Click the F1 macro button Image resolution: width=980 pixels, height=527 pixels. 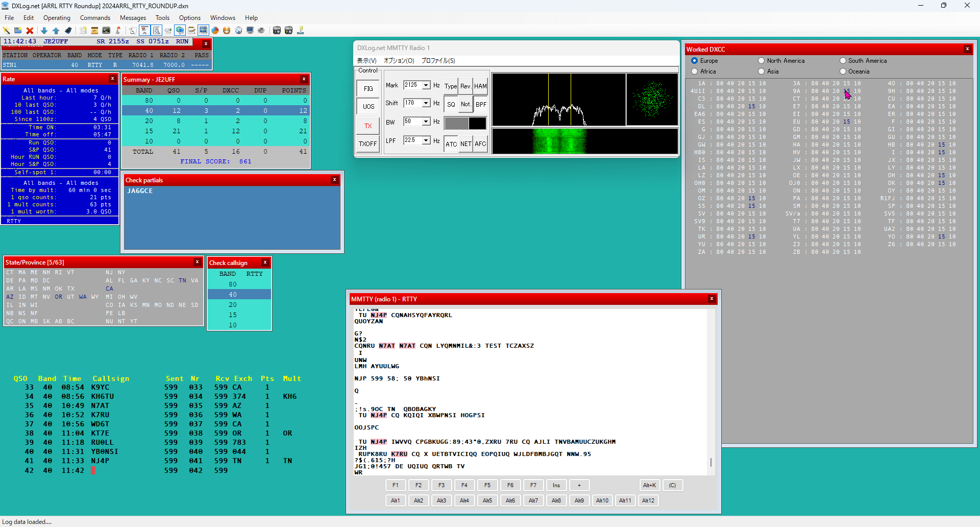click(x=396, y=485)
